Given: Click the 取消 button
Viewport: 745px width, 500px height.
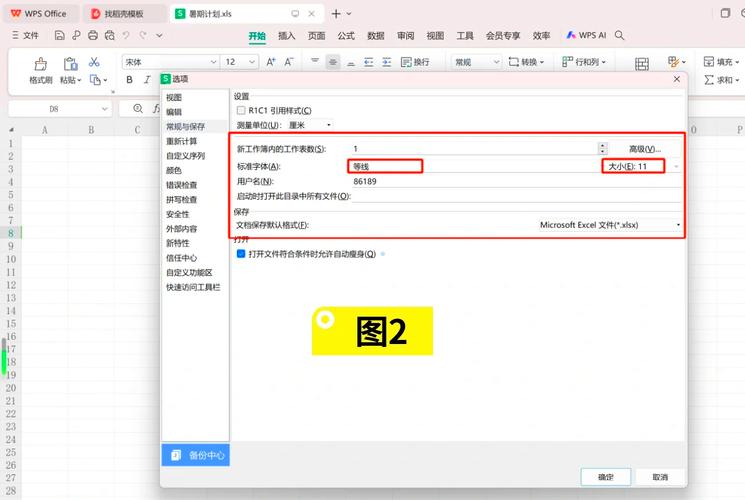Looking at the screenshot, I should tap(660, 477).
